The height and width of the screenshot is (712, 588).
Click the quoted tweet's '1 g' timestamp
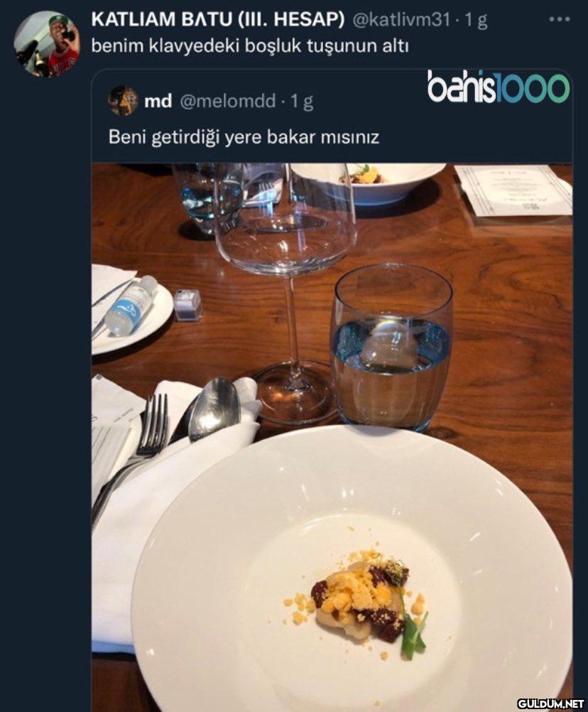pyautogui.click(x=302, y=101)
